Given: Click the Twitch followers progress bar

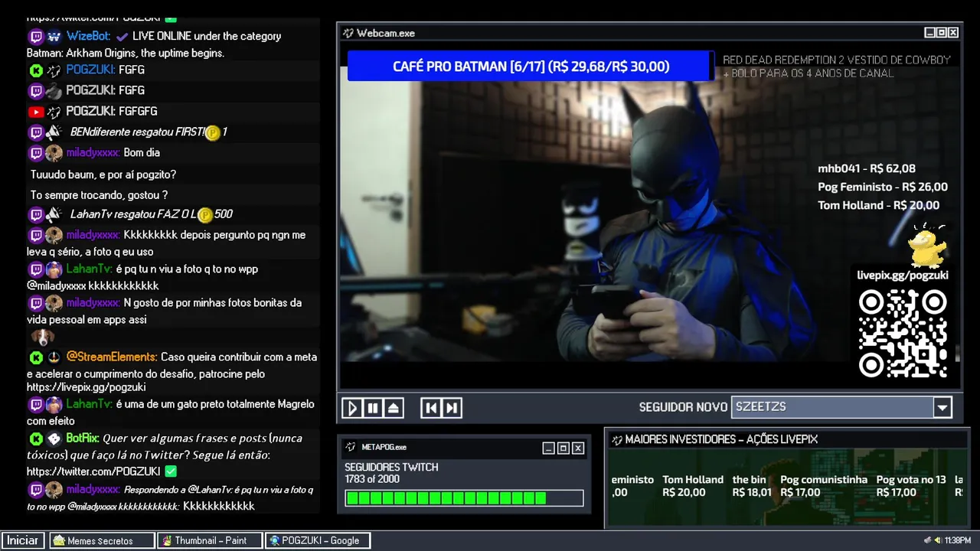Looking at the screenshot, I should click(464, 498).
